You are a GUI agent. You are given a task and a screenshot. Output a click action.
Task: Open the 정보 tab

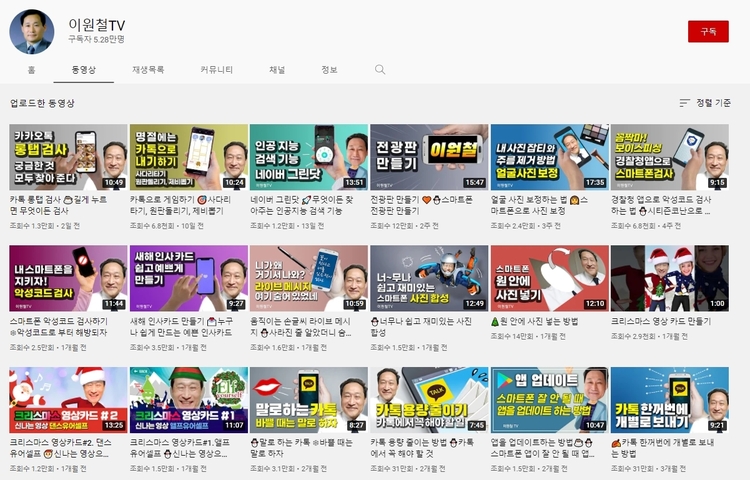pyautogui.click(x=329, y=70)
